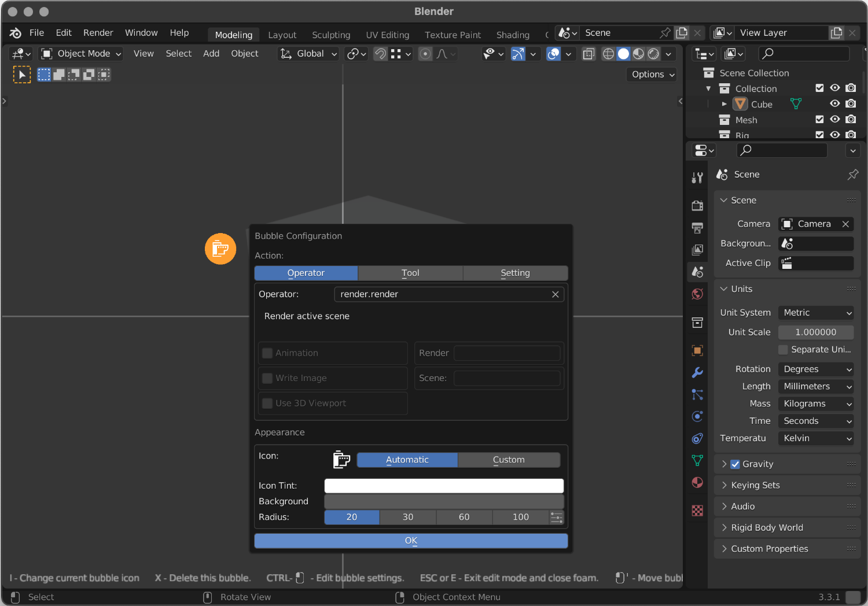Open the Physics properties icon
Viewport: 868px width, 606px height.
click(697, 416)
